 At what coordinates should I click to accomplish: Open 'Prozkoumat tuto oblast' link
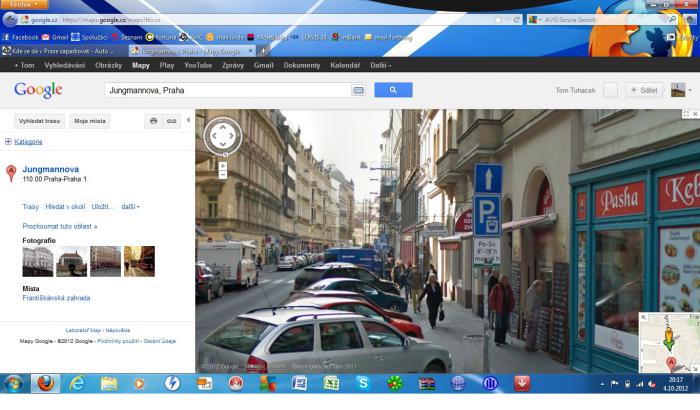[60, 226]
